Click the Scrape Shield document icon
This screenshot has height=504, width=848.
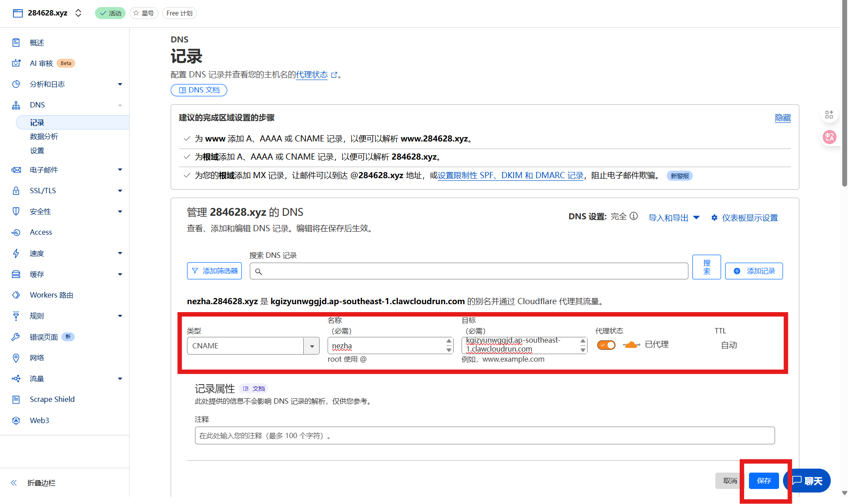pyautogui.click(x=16, y=399)
